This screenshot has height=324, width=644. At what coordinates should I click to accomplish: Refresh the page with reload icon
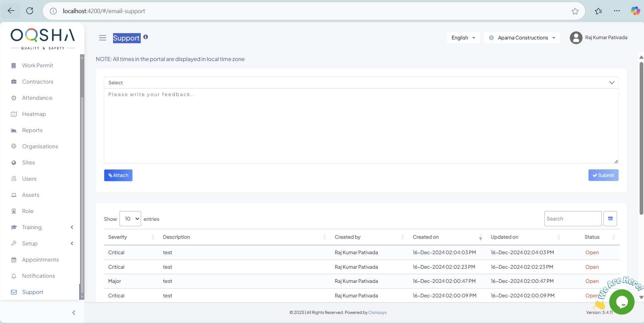30,11
